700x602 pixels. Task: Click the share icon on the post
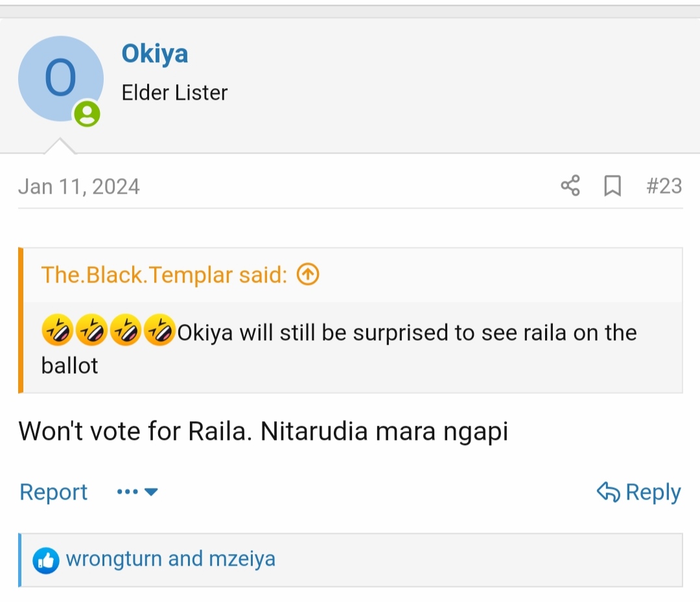pyautogui.click(x=570, y=187)
